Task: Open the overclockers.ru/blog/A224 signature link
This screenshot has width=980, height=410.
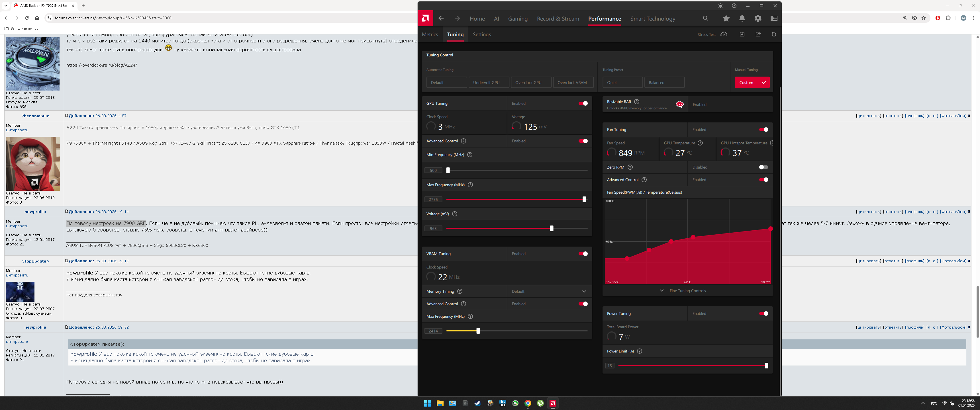Action: (x=102, y=65)
